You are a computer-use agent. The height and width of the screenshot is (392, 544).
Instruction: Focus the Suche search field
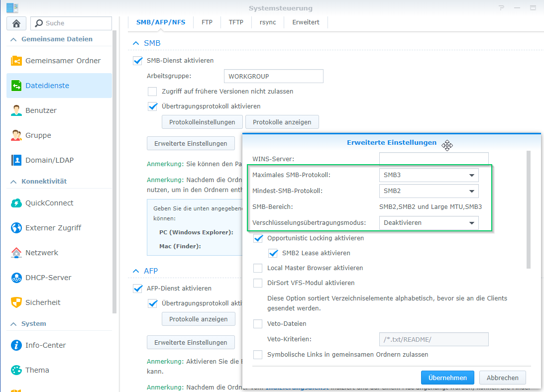point(72,23)
